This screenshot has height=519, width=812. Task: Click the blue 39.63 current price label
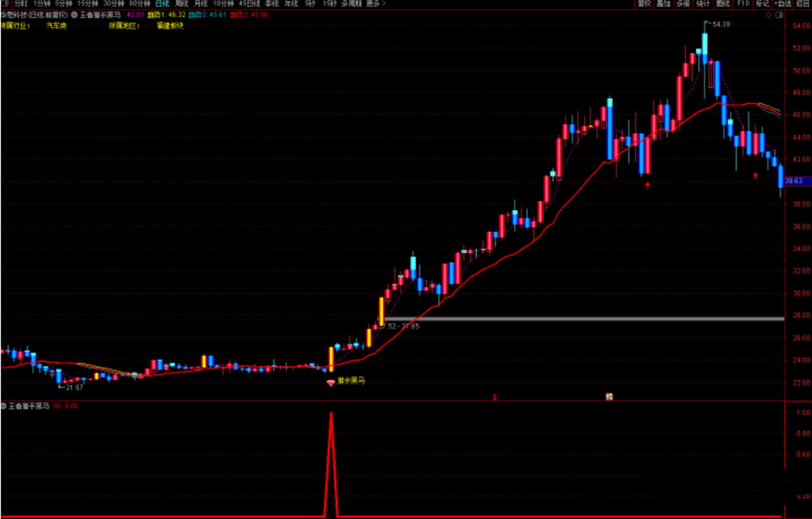[796, 180]
